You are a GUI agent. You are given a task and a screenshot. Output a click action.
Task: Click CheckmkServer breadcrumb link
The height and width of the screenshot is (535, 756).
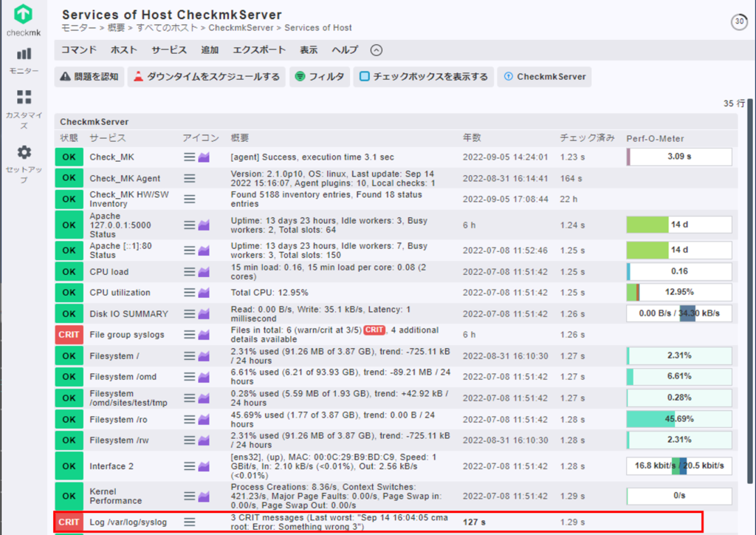tap(241, 28)
